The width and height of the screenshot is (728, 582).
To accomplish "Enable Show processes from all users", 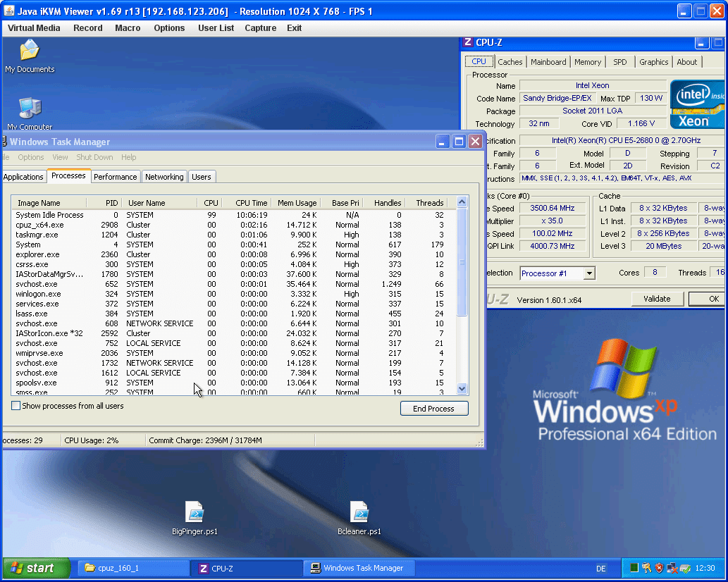I will click(16, 406).
